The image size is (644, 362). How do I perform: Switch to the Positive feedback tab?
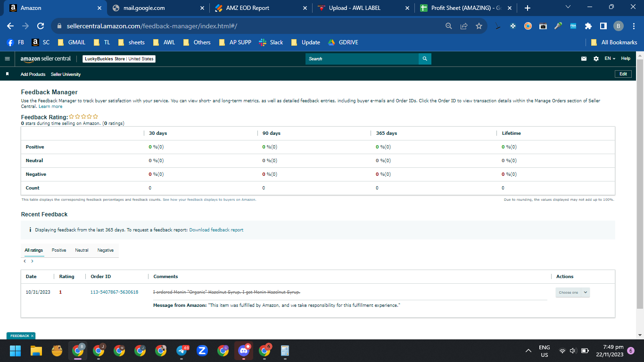coord(59,250)
